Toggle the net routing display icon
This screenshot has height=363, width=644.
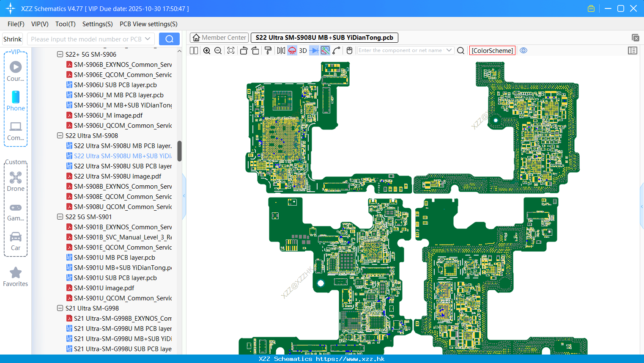[325, 50]
